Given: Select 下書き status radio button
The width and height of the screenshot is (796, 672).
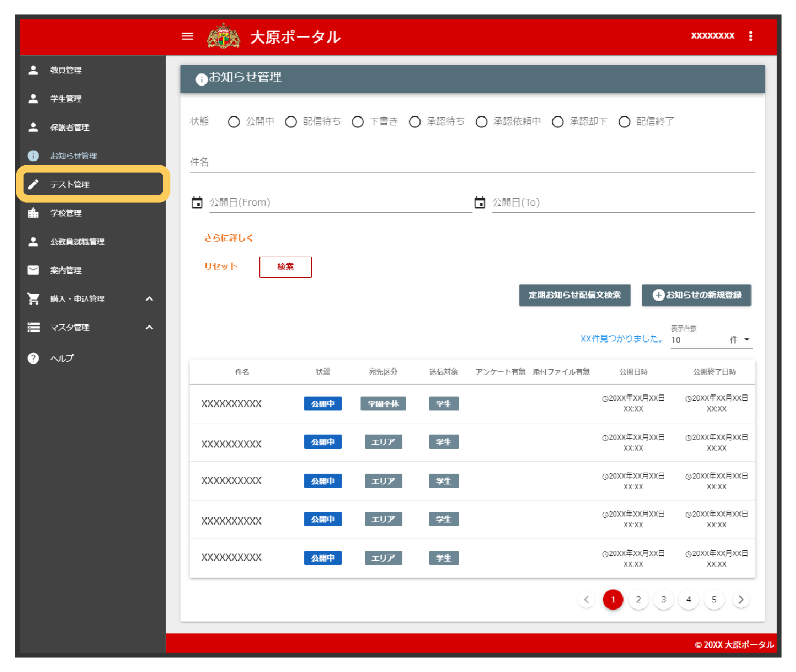Looking at the screenshot, I should (x=358, y=122).
